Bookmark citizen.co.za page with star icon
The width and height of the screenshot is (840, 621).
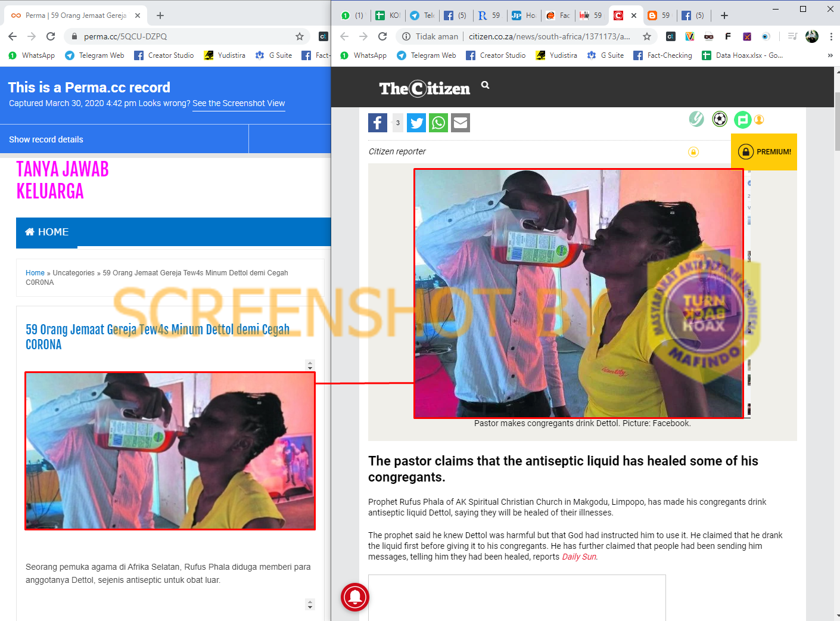tap(647, 36)
